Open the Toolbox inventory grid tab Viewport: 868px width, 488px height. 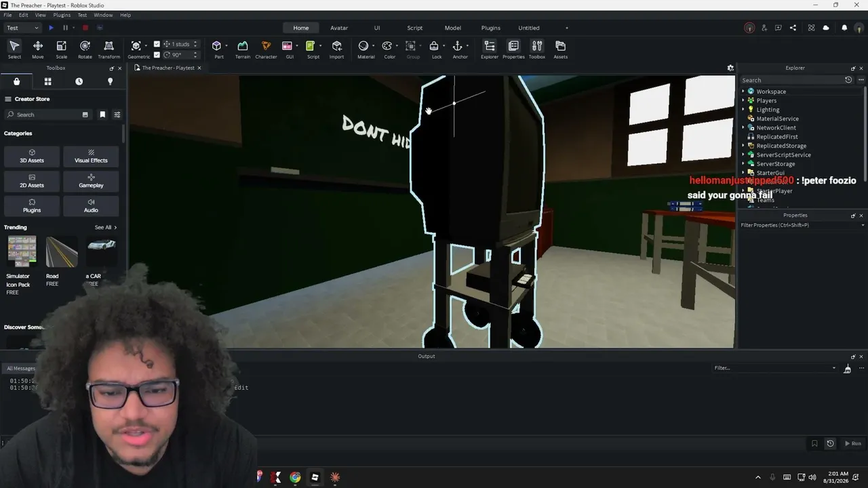[47, 81]
